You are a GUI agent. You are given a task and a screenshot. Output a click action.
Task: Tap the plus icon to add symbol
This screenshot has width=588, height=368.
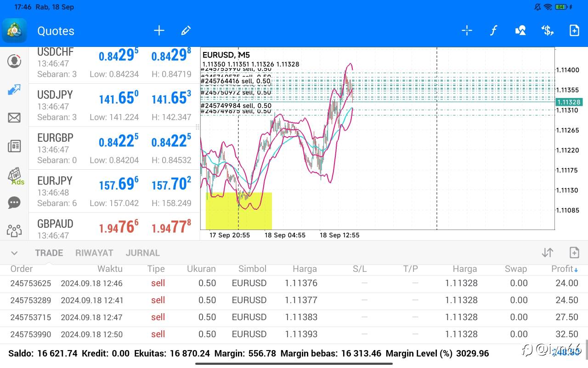(159, 31)
